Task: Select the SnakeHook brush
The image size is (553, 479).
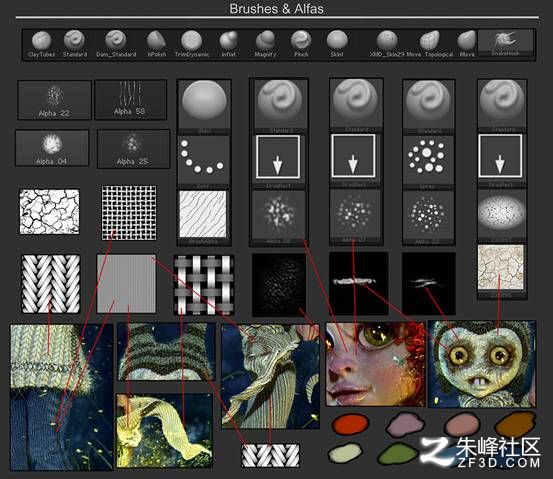Action: 505,43
